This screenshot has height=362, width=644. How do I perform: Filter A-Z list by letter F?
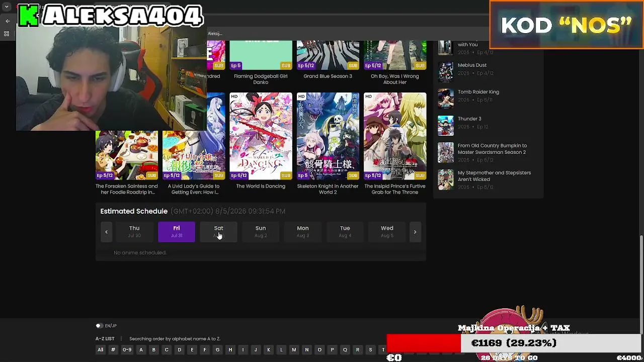(205, 350)
